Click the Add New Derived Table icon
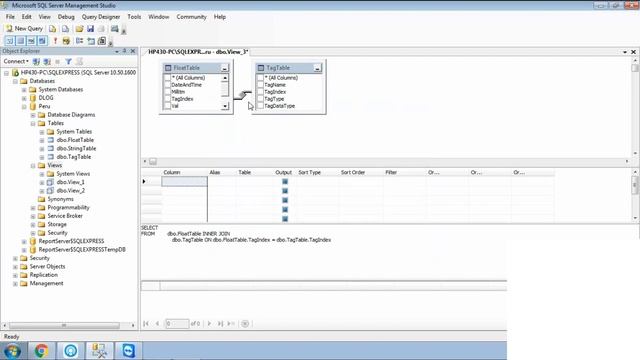 (102, 41)
